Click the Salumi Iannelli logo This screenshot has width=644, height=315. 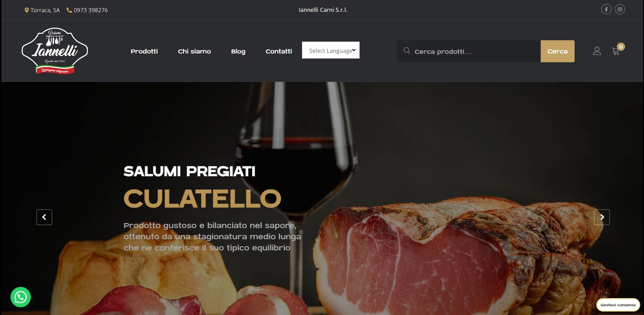pyautogui.click(x=55, y=51)
